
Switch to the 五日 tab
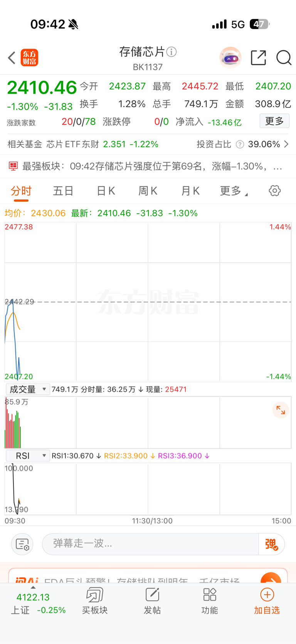(63, 191)
